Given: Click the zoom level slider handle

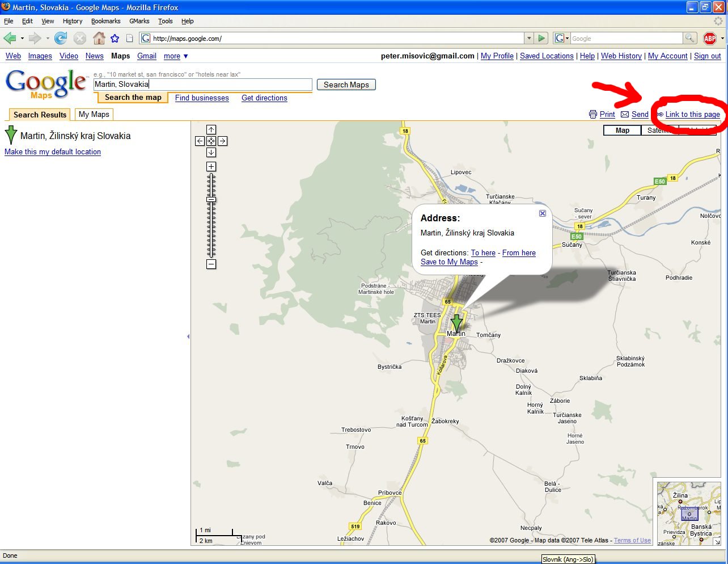Looking at the screenshot, I should point(211,199).
